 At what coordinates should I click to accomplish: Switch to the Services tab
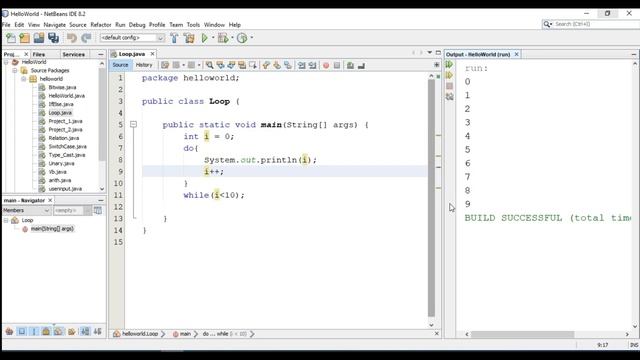click(x=73, y=54)
